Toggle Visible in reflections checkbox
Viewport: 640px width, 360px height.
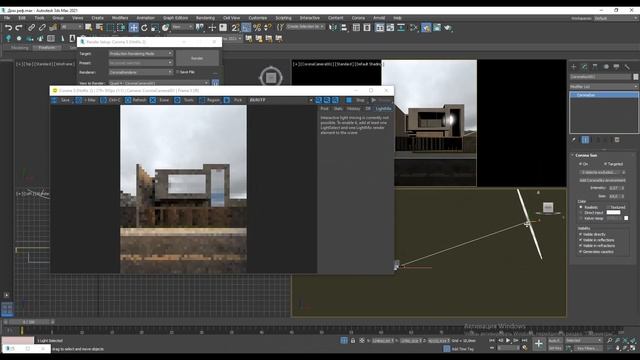[x=580, y=240]
